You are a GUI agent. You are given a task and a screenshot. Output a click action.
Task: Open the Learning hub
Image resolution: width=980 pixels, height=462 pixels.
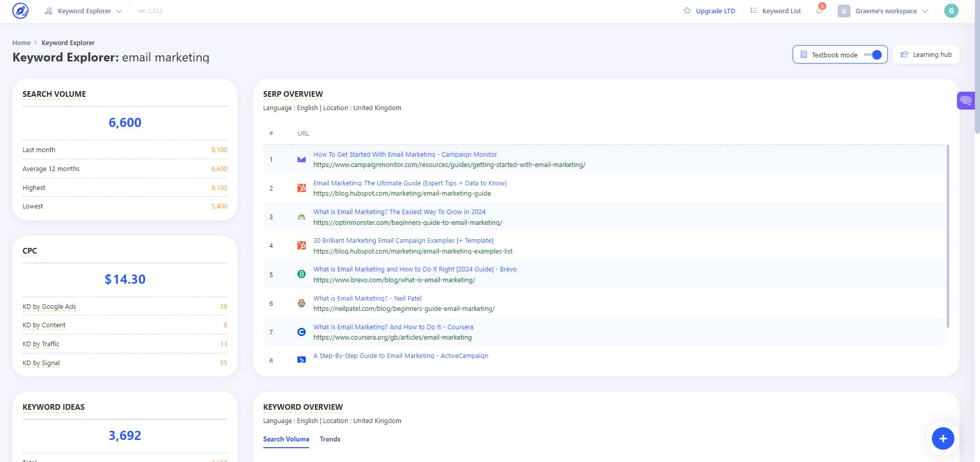pyautogui.click(x=926, y=54)
